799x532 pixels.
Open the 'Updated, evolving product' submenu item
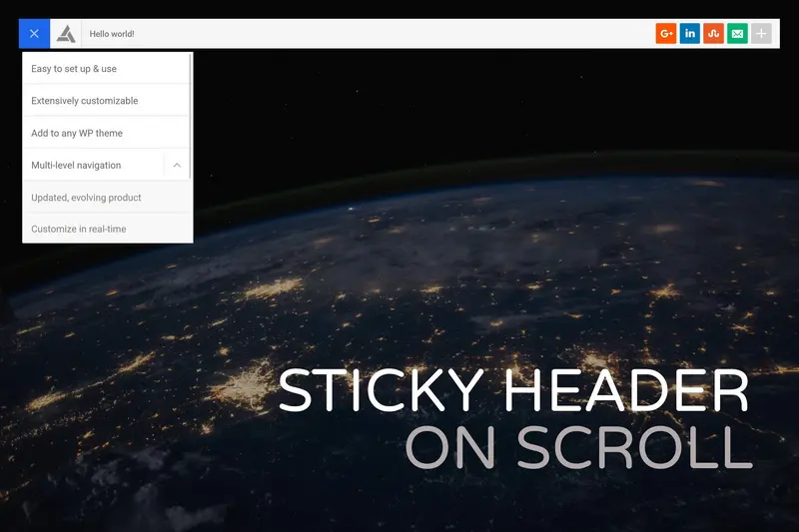(86, 198)
